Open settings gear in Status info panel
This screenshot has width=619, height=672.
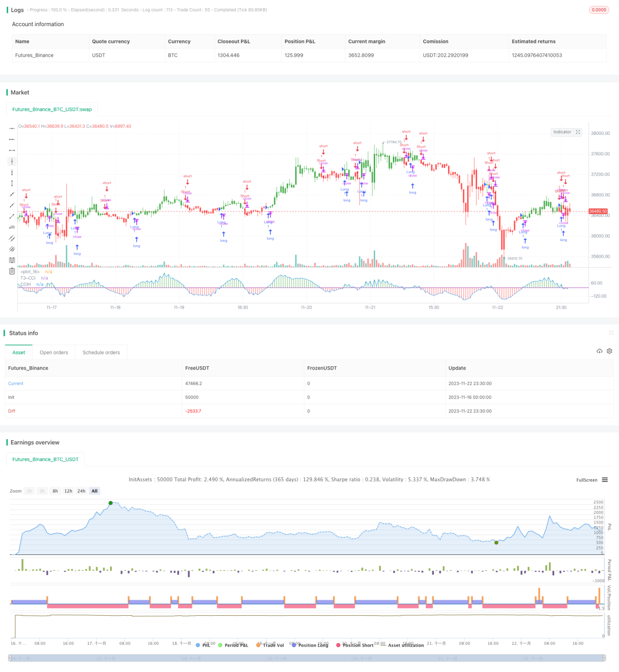(609, 351)
